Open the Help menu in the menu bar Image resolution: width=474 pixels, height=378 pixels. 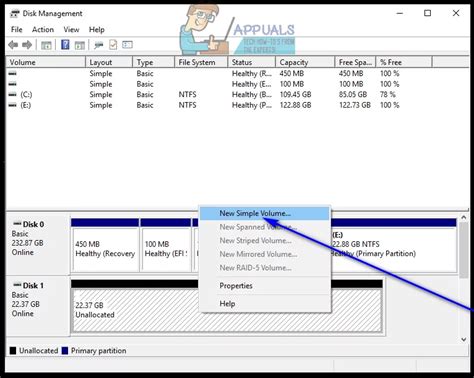pos(97,30)
